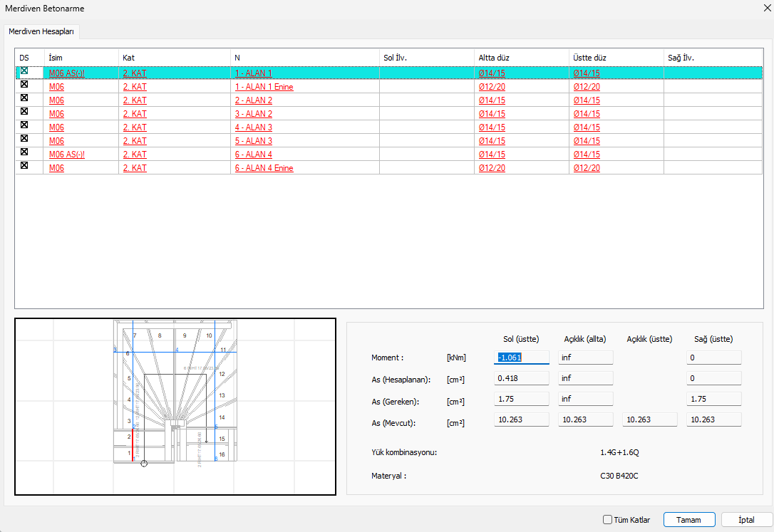This screenshot has height=532, width=774.
Task: Select the As (Gereken) Sağ (üstte) field
Action: pyautogui.click(x=713, y=399)
